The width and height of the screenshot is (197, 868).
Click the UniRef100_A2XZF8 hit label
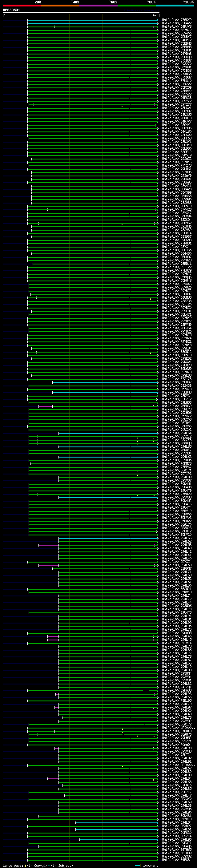[x=177, y=440]
